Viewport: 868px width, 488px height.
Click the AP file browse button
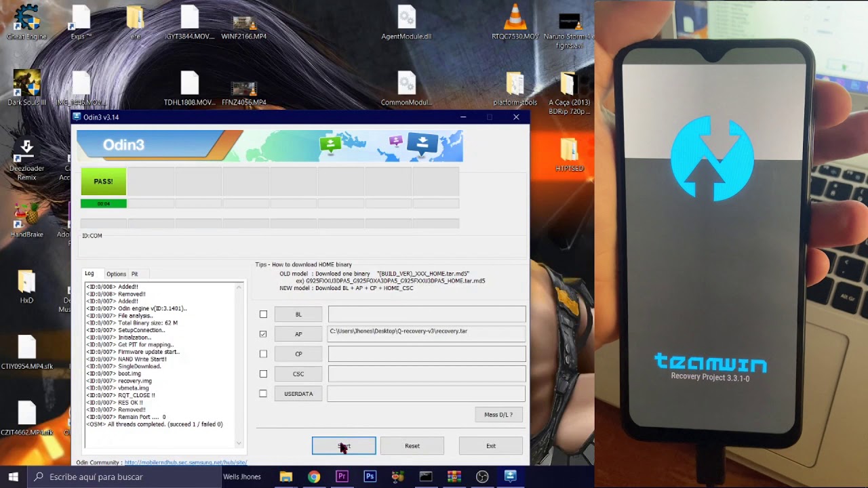pos(298,334)
